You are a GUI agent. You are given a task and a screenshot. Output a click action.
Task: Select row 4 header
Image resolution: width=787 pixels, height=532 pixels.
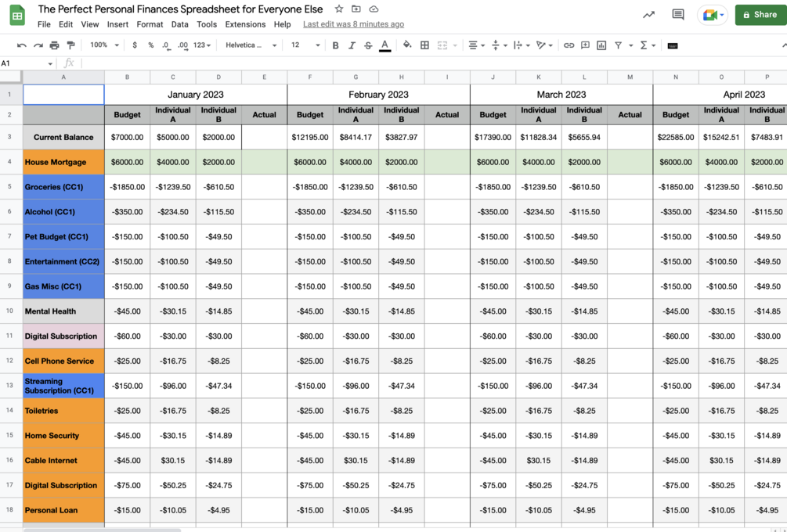9,162
